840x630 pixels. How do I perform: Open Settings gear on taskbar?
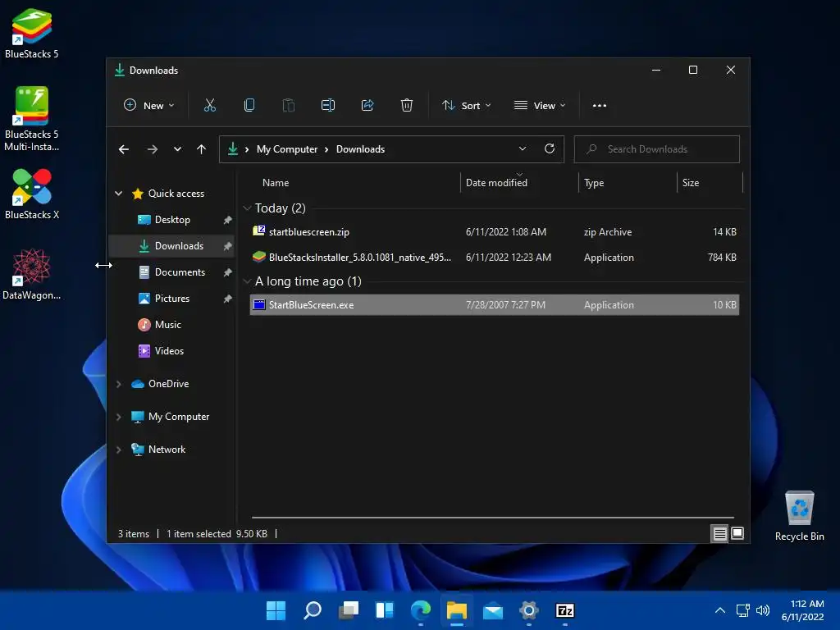pyautogui.click(x=529, y=610)
